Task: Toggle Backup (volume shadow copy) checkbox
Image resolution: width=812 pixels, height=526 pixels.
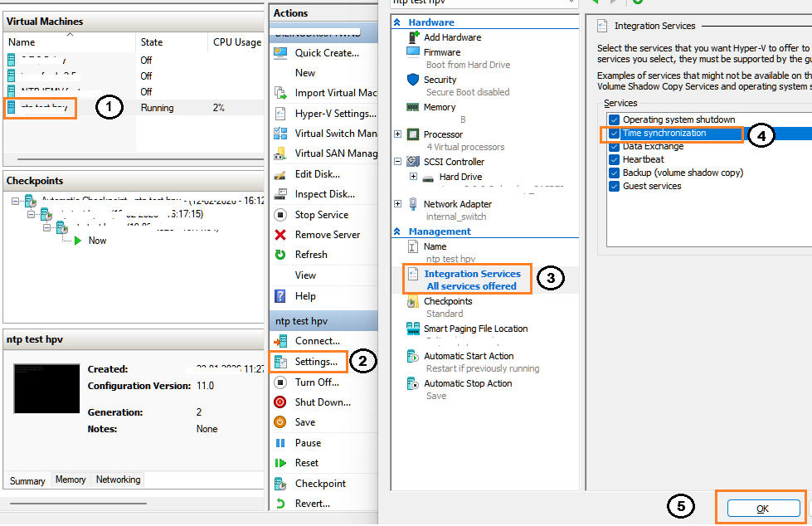Action: (x=614, y=173)
